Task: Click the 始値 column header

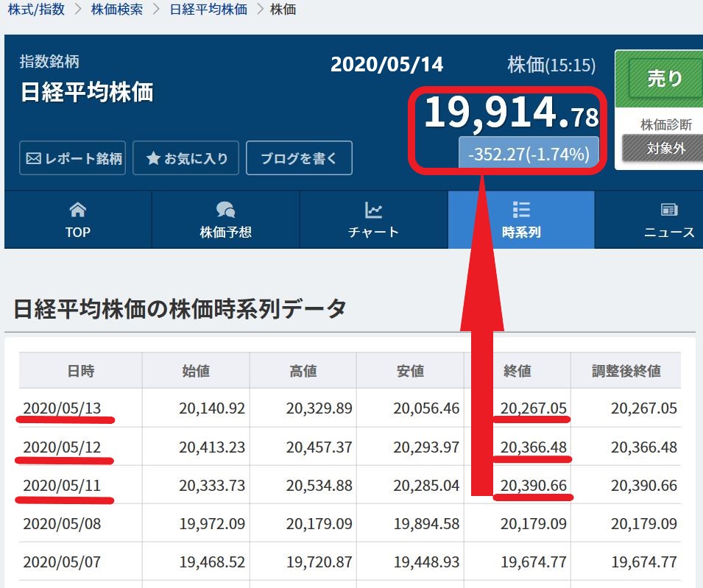Action: [196, 371]
